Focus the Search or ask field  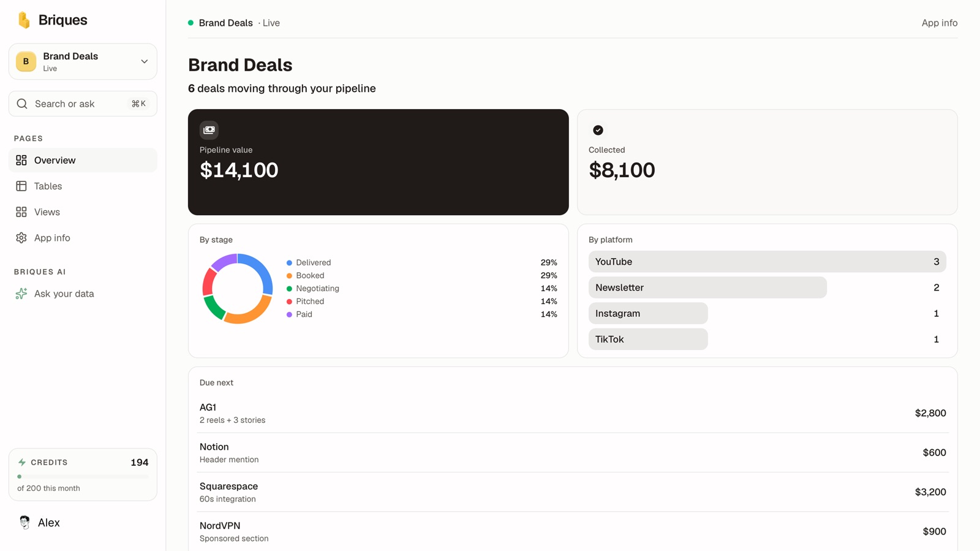click(83, 104)
